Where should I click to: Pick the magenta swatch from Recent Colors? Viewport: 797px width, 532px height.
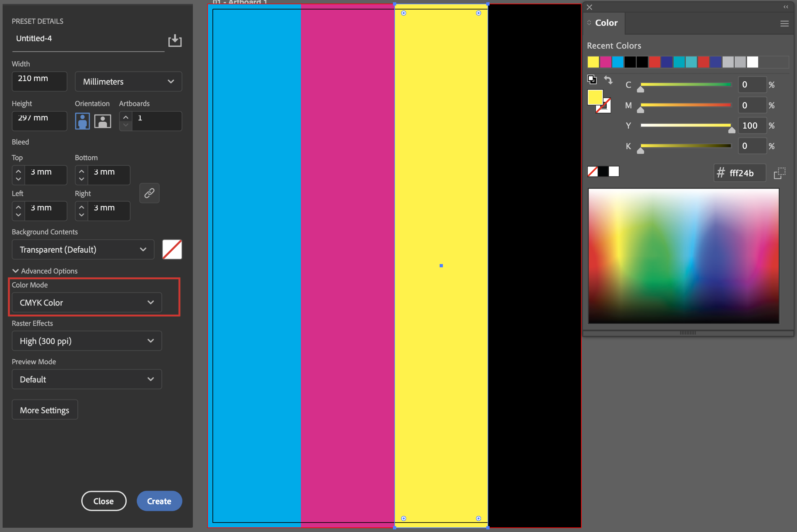[x=605, y=62]
